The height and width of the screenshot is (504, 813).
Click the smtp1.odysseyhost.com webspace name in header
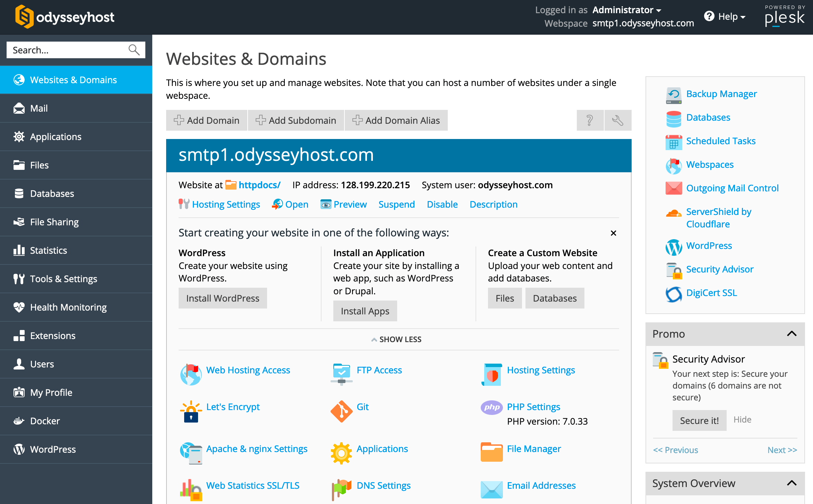click(643, 23)
